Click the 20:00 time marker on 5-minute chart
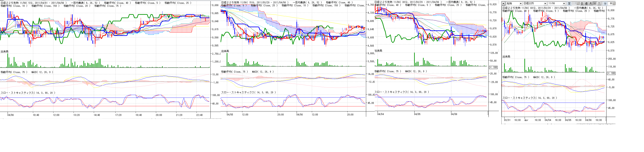This screenshot has height=152, width=644. click(x=159, y=115)
